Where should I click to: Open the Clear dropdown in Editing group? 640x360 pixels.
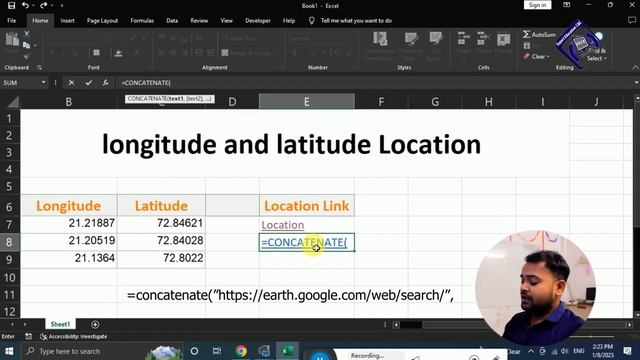point(548,57)
